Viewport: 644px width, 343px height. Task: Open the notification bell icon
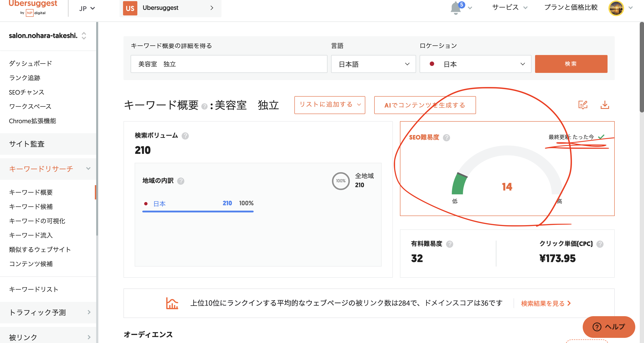(456, 8)
